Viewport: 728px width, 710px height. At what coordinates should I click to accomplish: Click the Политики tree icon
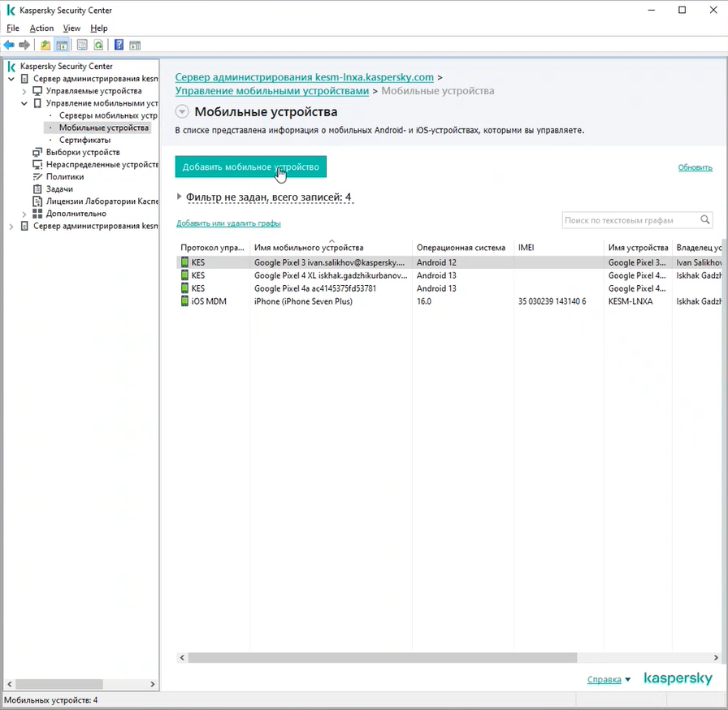(x=37, y=177)
